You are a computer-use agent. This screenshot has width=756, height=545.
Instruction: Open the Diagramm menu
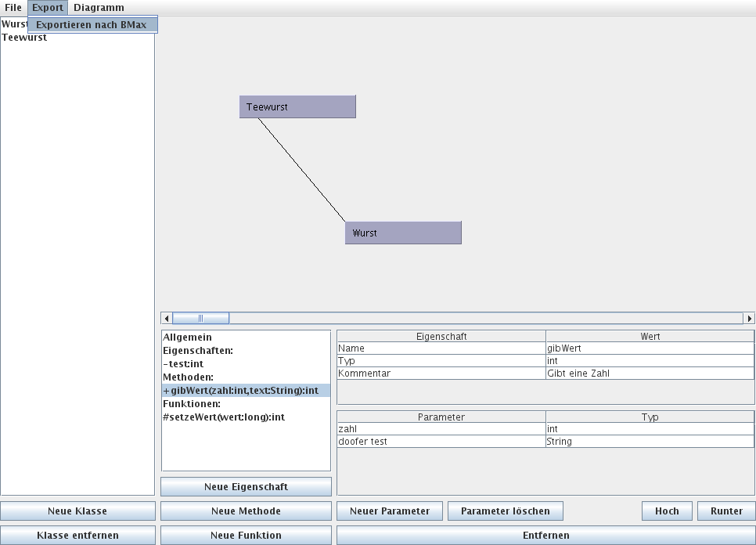point(99,7)
